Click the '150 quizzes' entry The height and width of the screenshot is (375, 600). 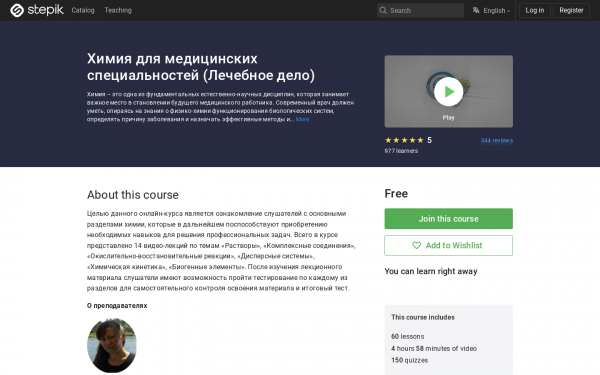(x=409, y=360)
